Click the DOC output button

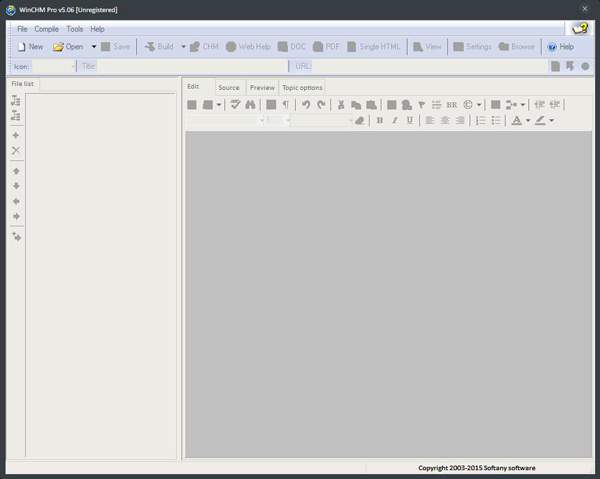point(292,47)
